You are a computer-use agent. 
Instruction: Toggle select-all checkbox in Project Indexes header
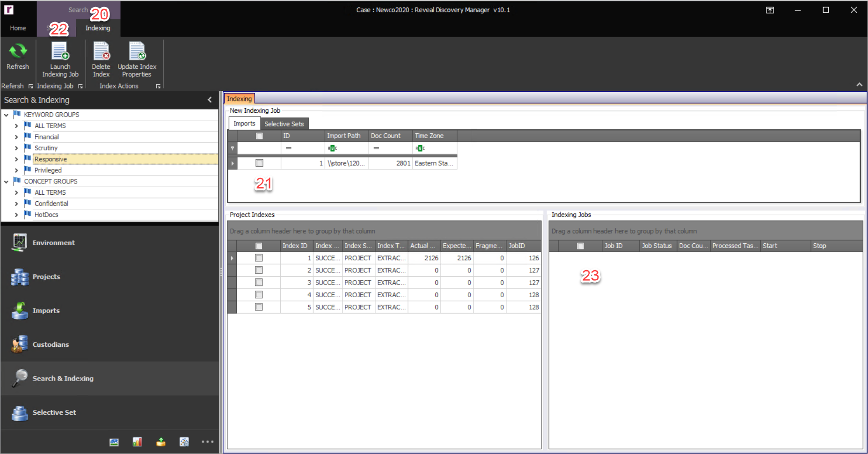[259, 246]
